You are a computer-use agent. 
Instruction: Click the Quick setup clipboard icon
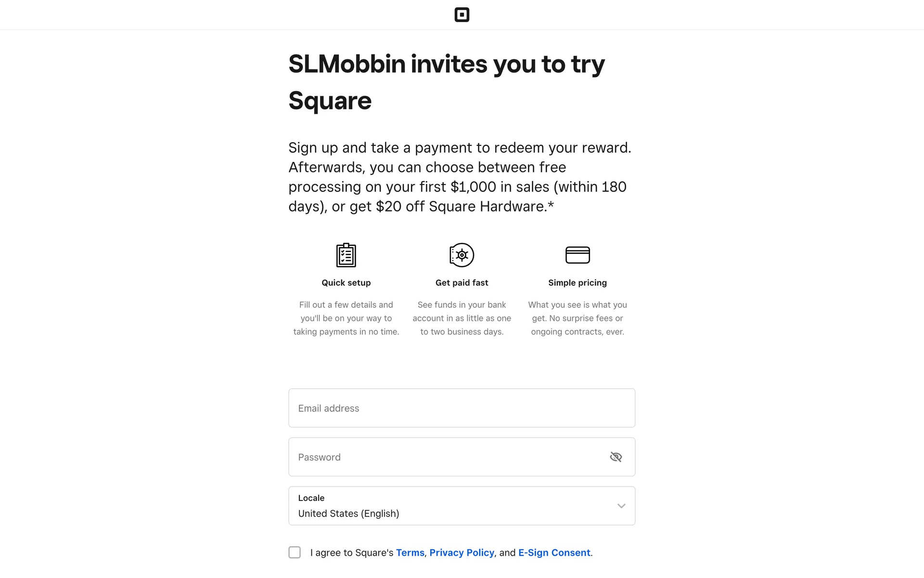tap(346, 255)
